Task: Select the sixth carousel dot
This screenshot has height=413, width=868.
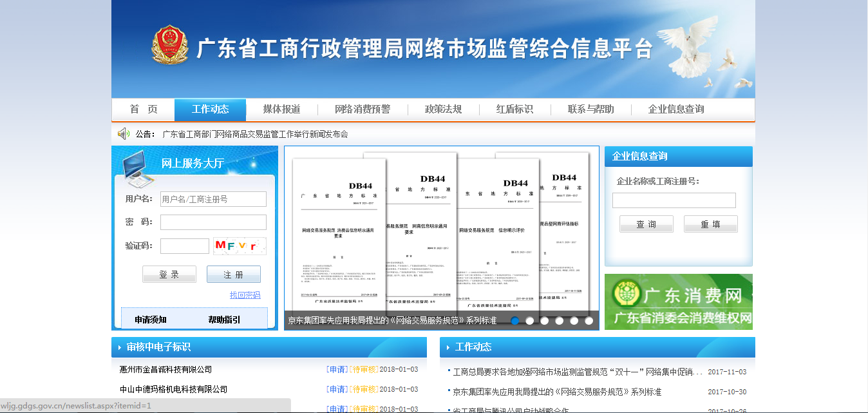Action: click(x=589, y=320)
